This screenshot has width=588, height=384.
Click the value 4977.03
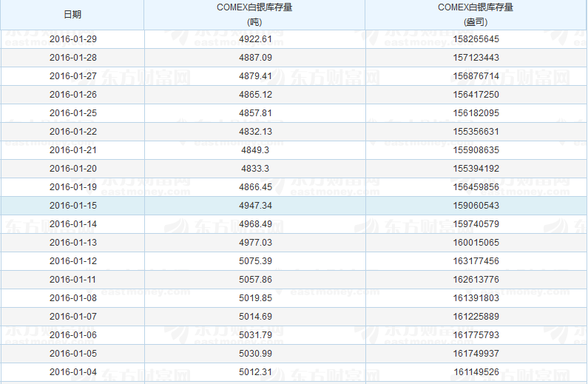(x=255, y=243)
